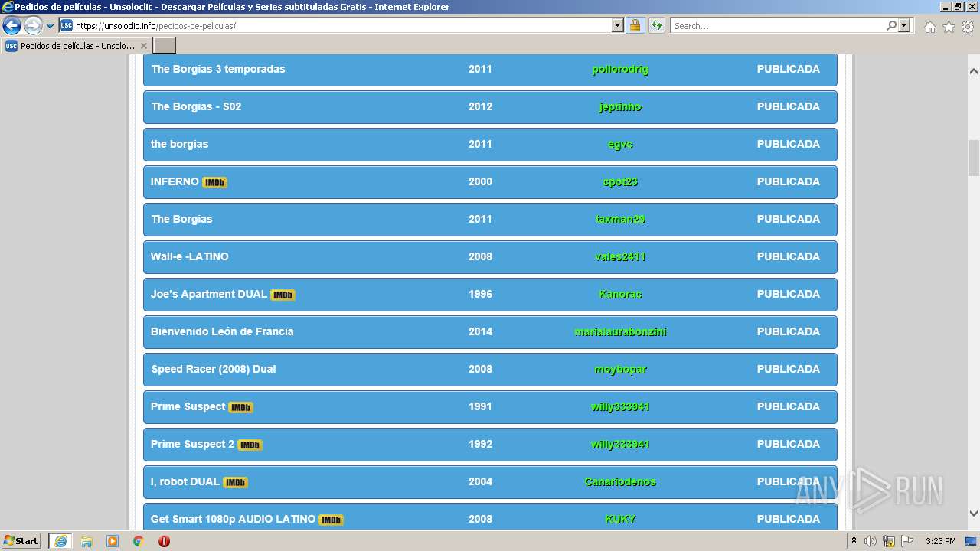Click Show desktop button

pos(971,541)
